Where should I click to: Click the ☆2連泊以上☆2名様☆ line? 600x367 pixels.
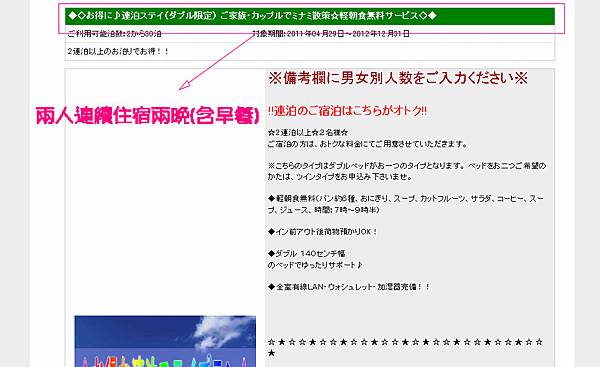coord(308,133)
